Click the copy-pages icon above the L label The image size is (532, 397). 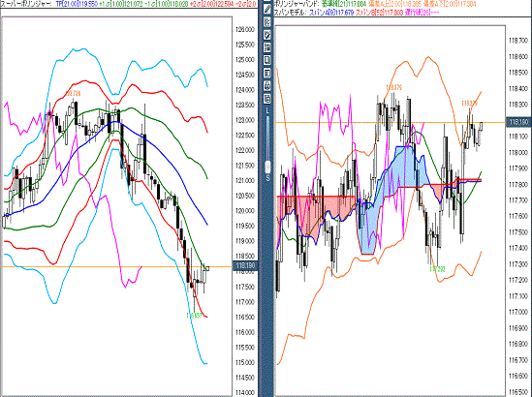pos(267,99)
